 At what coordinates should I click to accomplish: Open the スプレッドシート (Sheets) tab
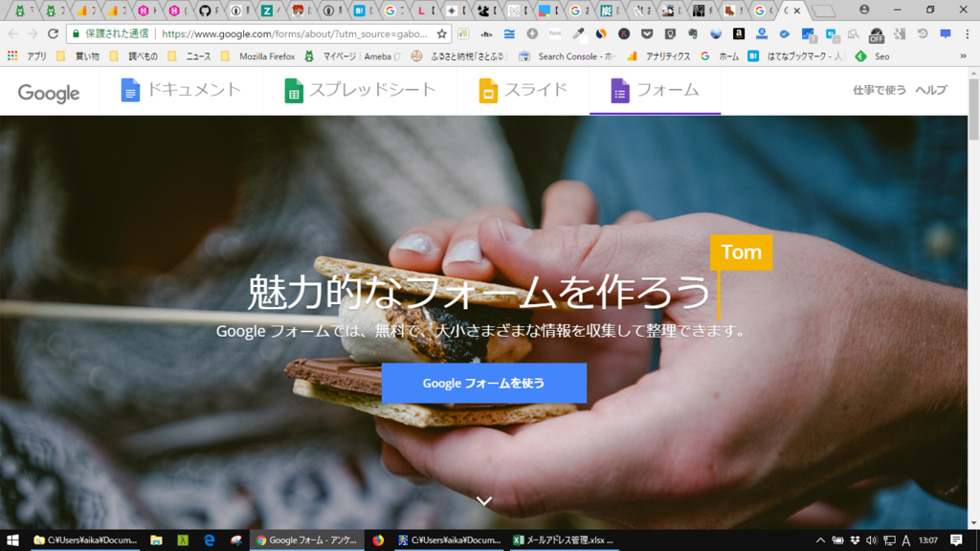tap(360, 91)
